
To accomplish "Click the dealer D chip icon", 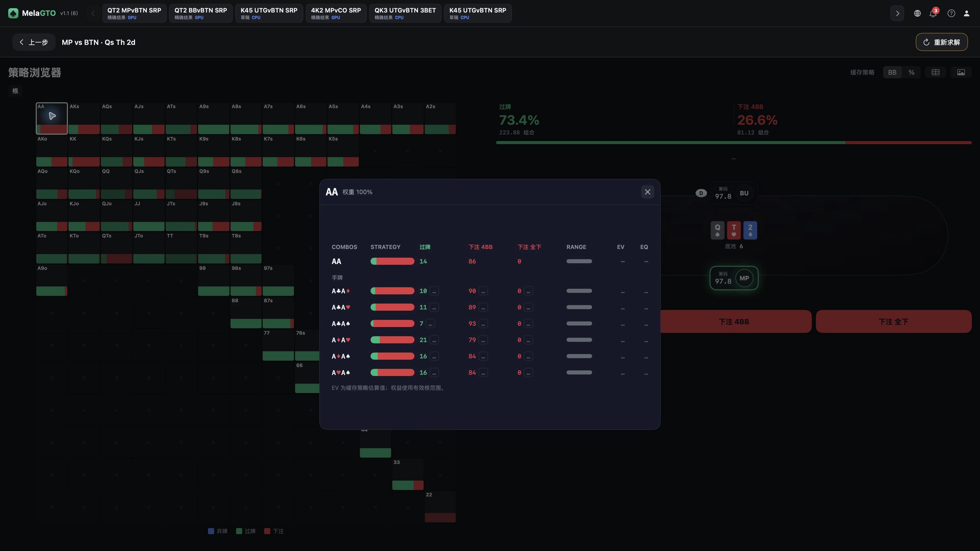I will (x=701, y=193).
